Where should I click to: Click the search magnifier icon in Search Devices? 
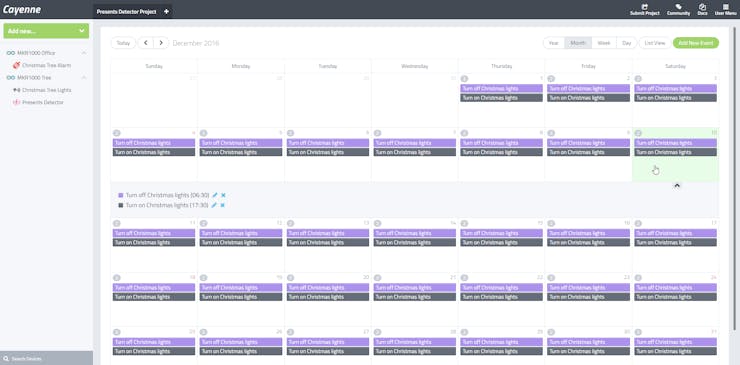tap(6, 359)
